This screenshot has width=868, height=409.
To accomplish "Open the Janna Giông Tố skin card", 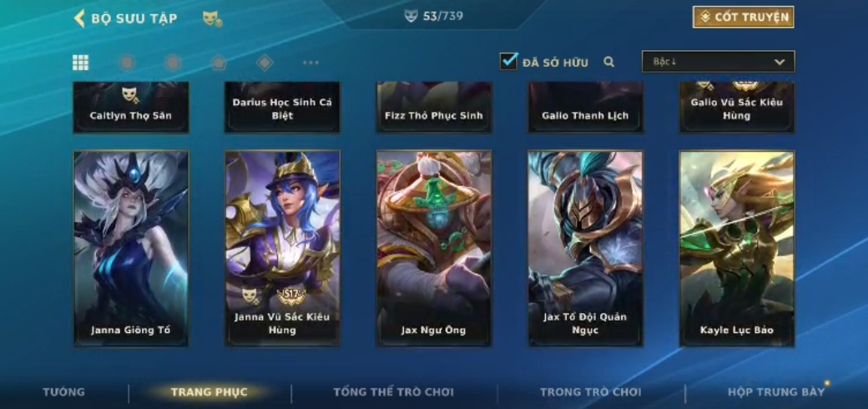I will (x=131, y=249).
